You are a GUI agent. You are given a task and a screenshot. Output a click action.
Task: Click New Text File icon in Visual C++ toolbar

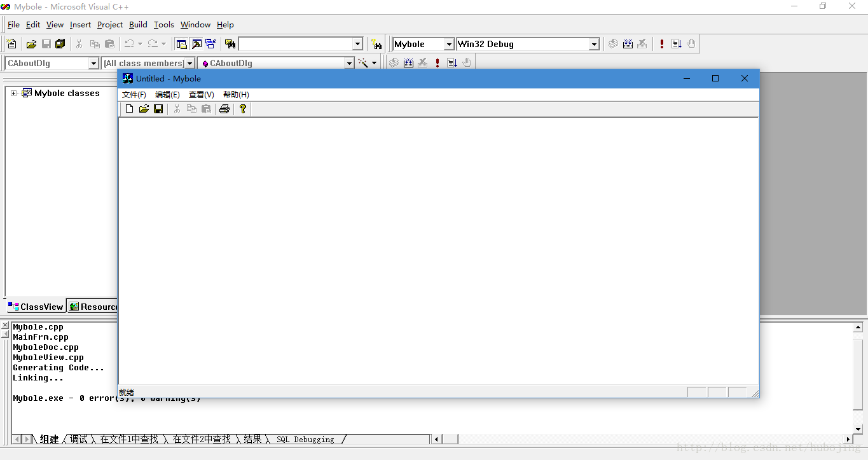[11, 44]
